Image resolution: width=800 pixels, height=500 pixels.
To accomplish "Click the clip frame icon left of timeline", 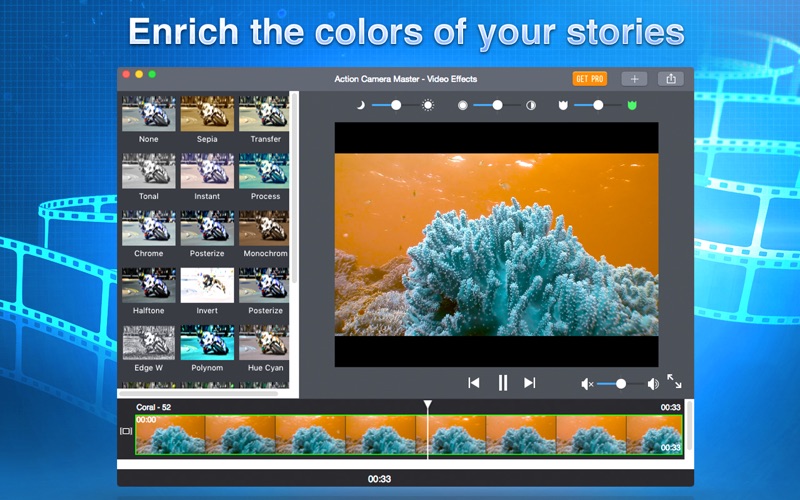I will [126, 431].
